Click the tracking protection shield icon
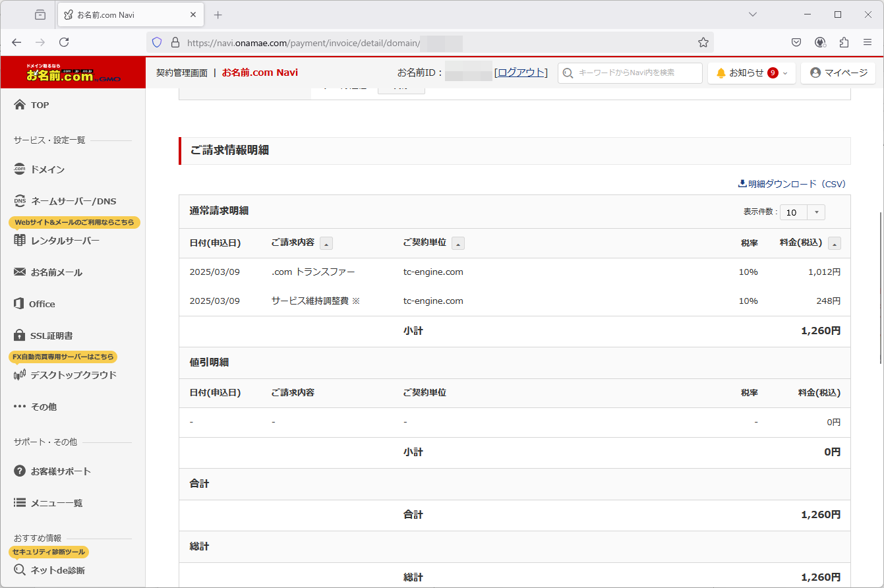Screen dimensions: 884x588 pos(157,42)
